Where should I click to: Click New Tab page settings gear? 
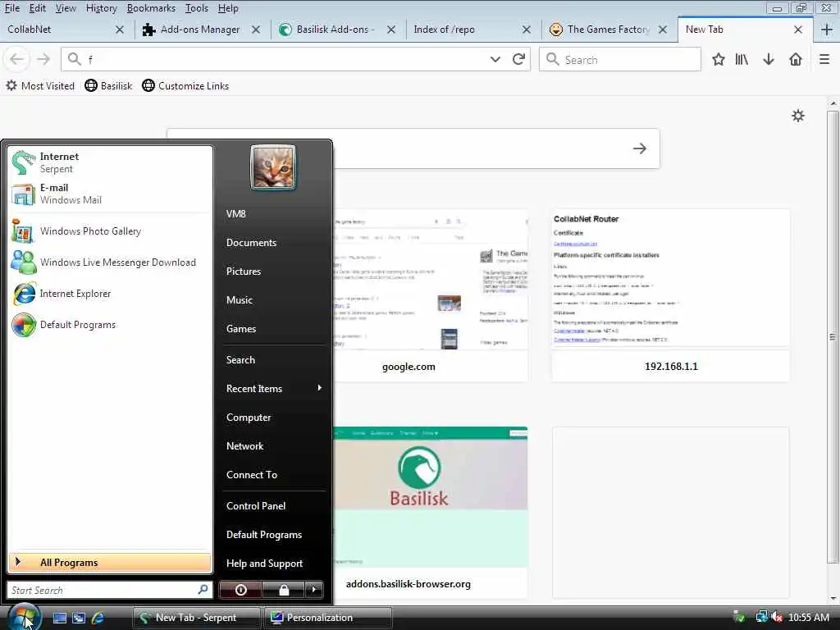click(798, 116)
